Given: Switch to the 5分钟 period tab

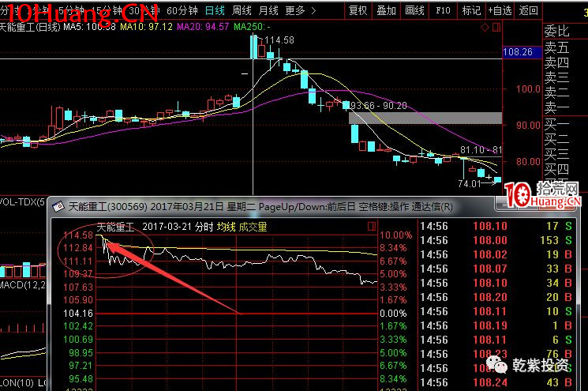Looking at the screenshot, I should pyautogui.click(x=71, y=10).
